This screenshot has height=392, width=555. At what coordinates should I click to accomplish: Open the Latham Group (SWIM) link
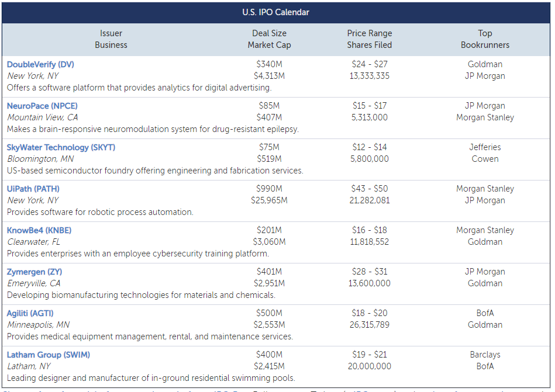pos(48,355)
